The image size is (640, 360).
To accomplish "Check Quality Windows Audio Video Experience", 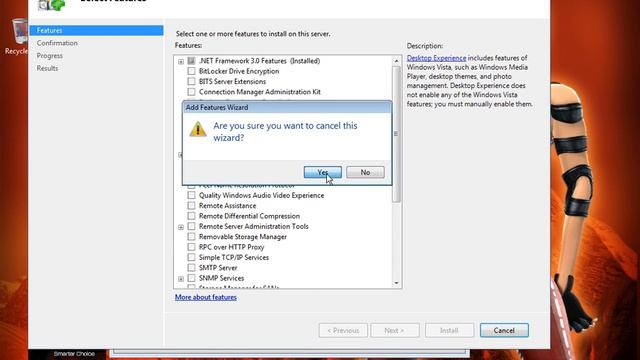I will tap(191, 196).
